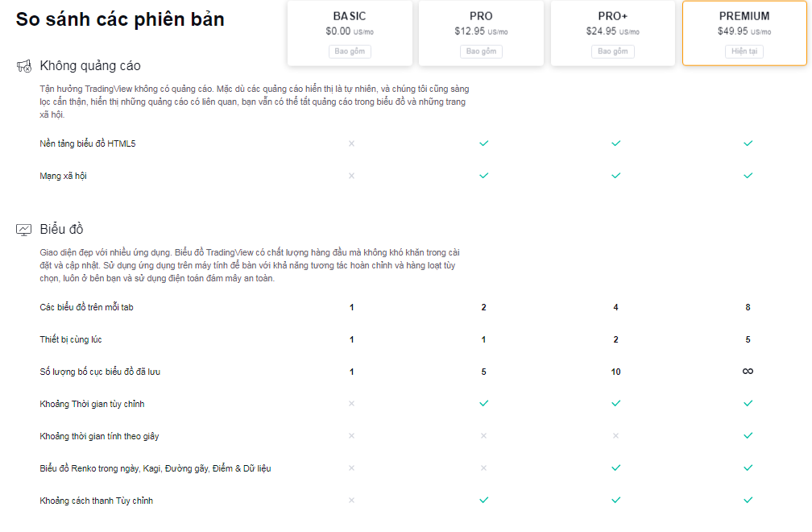Click the chart monitor icon beside Biểu đồ
Viewport: 812px width, 532px height.
pyautogui.click(x=23, y=230)
